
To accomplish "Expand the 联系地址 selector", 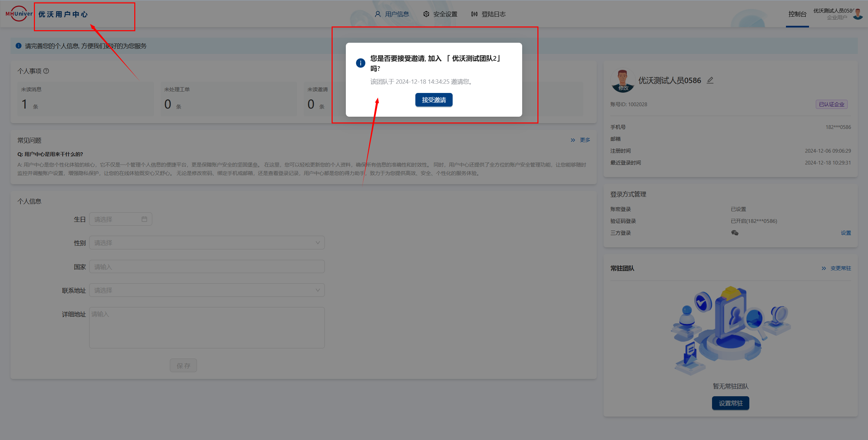I will 207,290.
